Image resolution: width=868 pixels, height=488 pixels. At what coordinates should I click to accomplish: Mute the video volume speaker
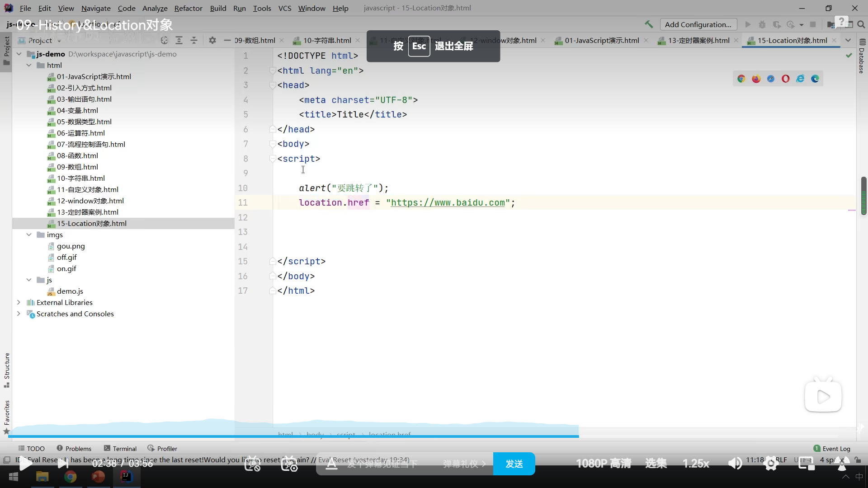(x=735, y=464)
